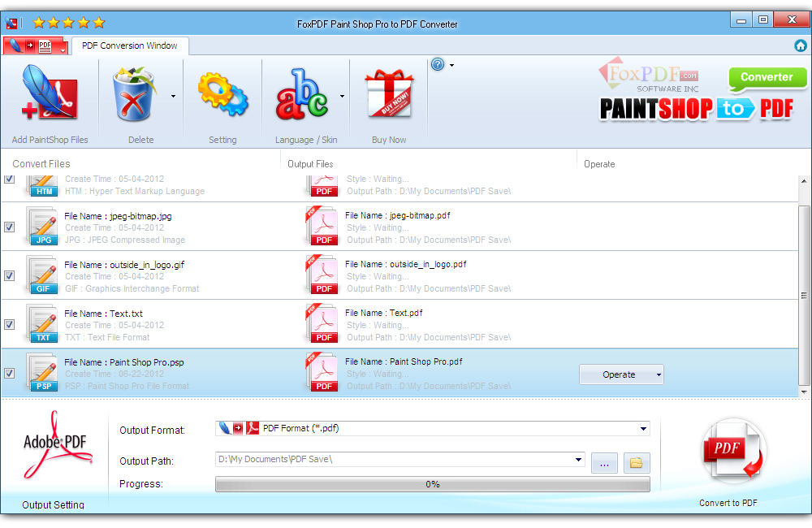Click the file list scrollbar up arrow
The width and height of the screenshot is (812, 528).
coord(804,181)
